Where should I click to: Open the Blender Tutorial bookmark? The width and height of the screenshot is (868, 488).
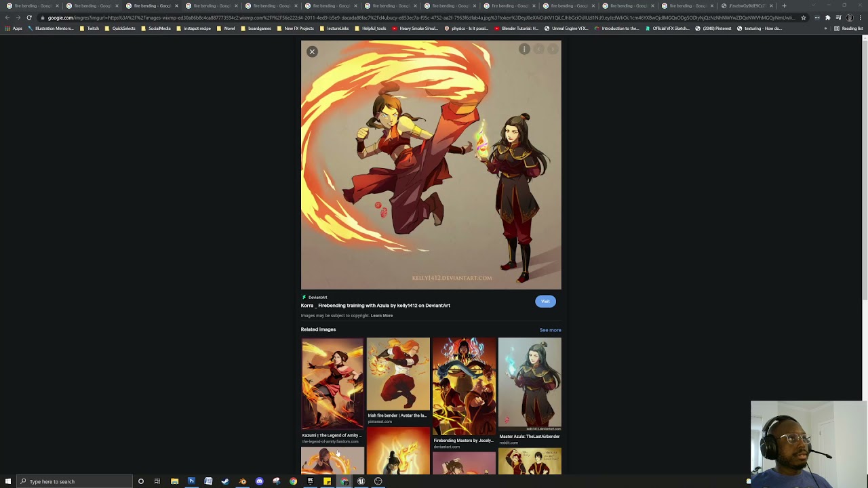click(516, 28)
